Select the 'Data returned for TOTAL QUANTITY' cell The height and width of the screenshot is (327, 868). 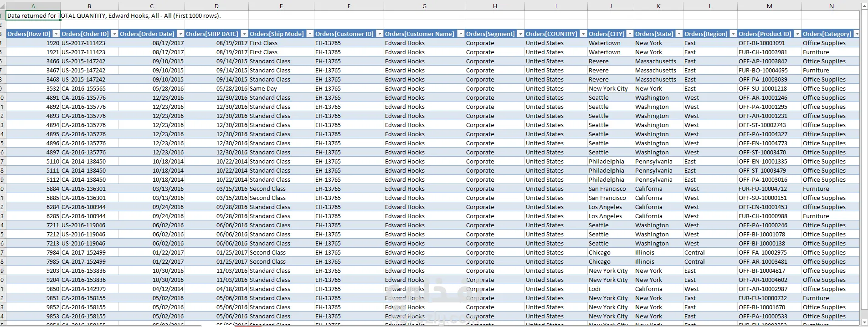[33, 15]
